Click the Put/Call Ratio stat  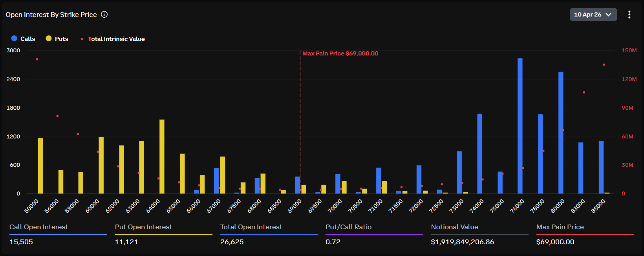click(348, 227)
